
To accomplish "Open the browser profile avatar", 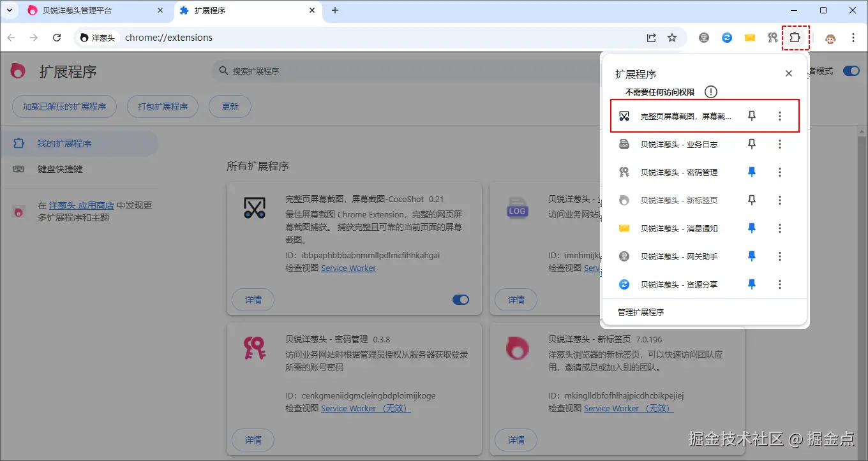I will tap(830, 38).
